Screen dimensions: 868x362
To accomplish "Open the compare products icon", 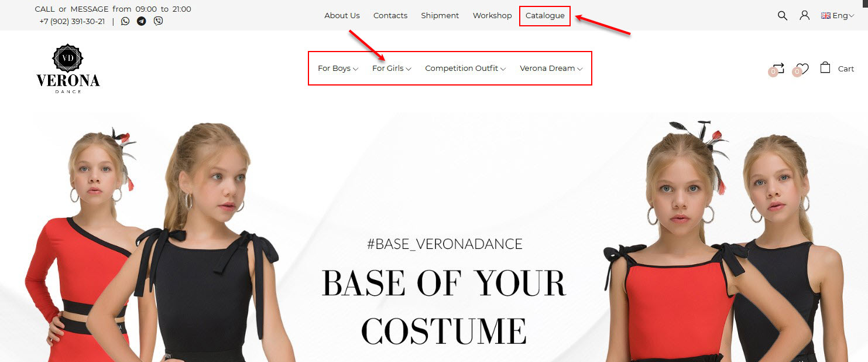I will 778,68.
